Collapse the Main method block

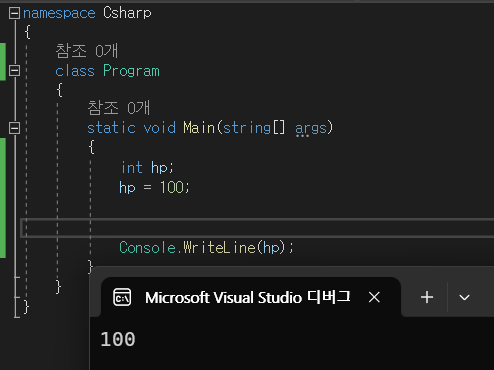tap(14, 128)
